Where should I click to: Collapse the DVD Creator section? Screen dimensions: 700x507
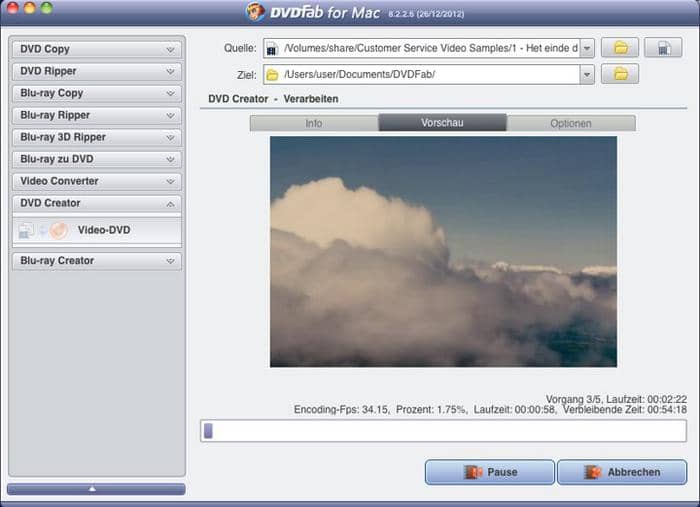[97, 203]
